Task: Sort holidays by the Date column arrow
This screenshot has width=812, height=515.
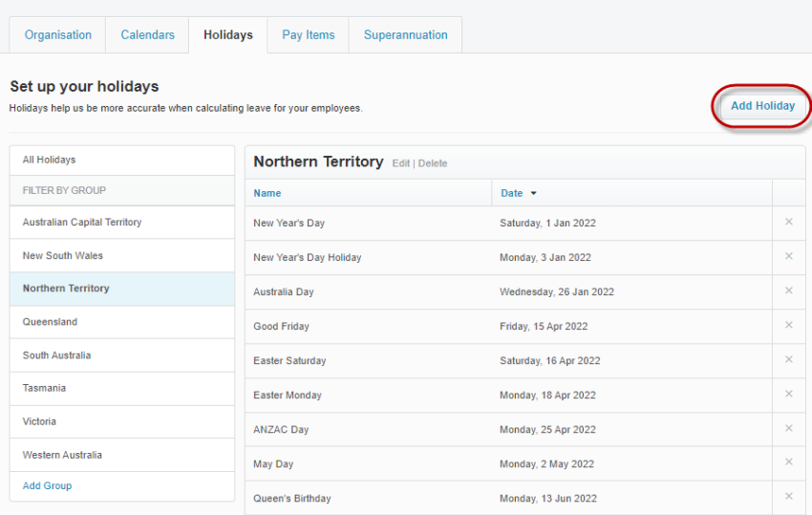Action: [x=533, y=193]
